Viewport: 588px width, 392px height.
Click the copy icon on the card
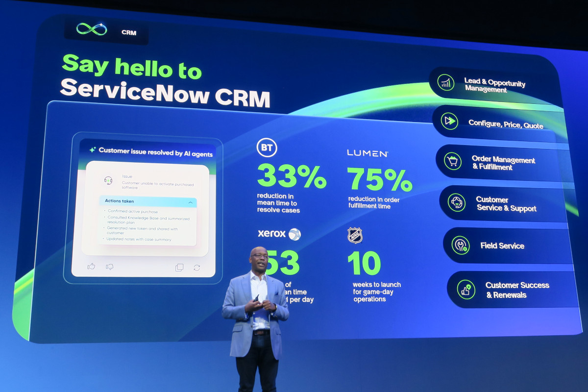click(x=179, y=268)
